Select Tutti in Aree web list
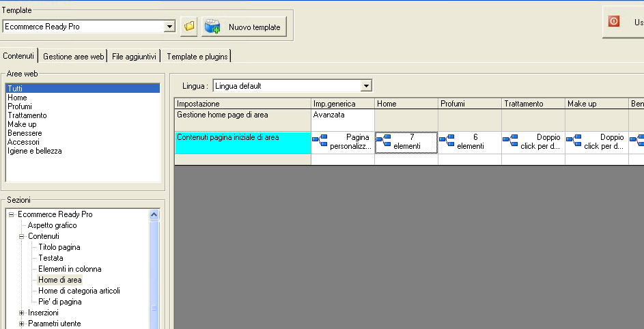Image resolution: width=644 pixels, height=329 pixels. click(83, 88)
